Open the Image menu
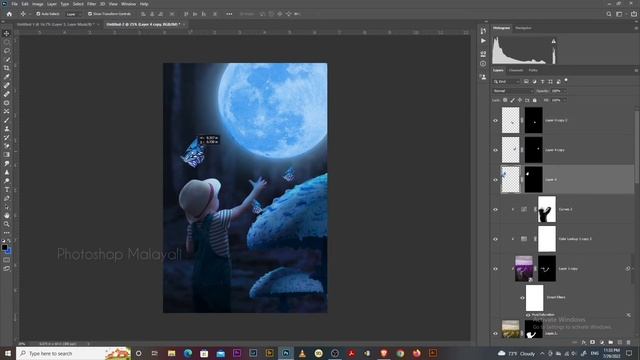Screen dimensions: 640x360 (38, 4)
